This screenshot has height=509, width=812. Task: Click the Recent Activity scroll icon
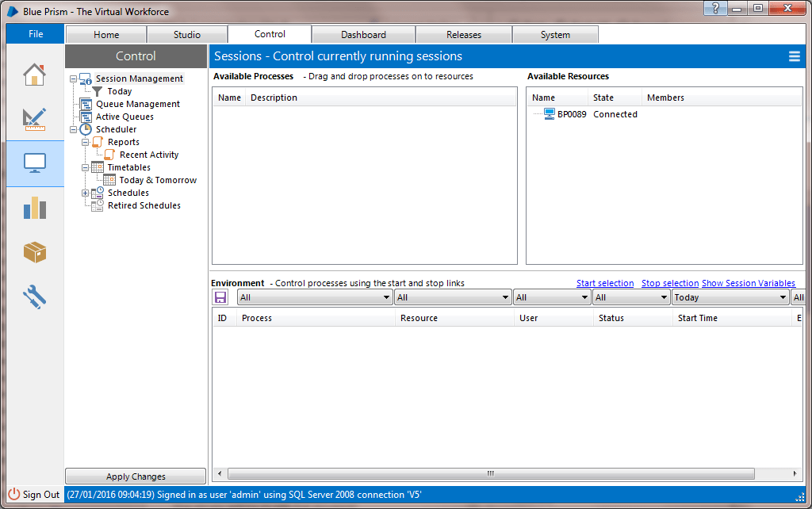coord(109,155)
